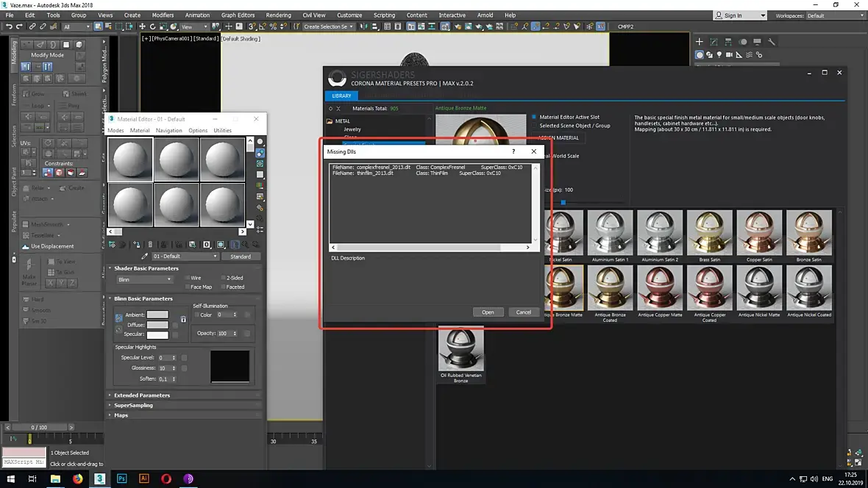Open the Hierarchy tab in Command Panel

pyautogui.click(x=728, y=41)
